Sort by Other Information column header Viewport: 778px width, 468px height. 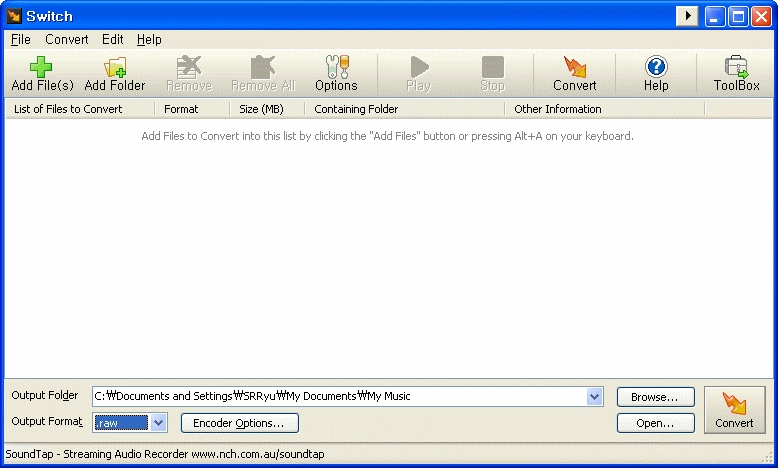pos(604,109)
